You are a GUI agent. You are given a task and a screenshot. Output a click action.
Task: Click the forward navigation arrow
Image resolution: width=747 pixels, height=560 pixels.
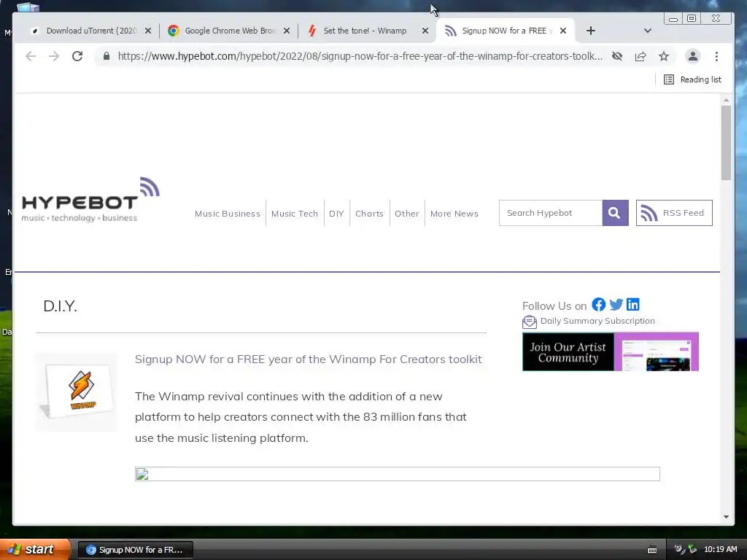tap(54, 56)
